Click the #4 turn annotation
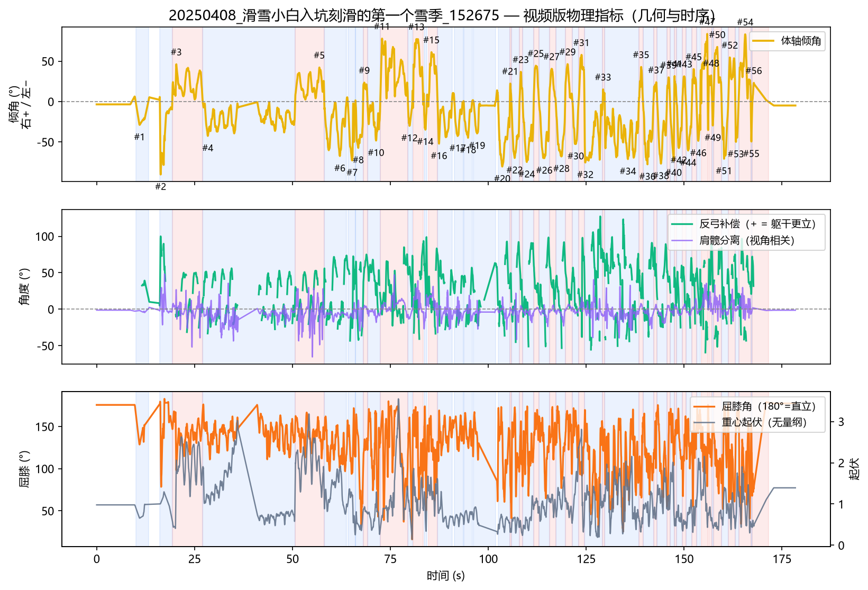The height and width of the screenshot is (590, 868). [x=208, y=148]
